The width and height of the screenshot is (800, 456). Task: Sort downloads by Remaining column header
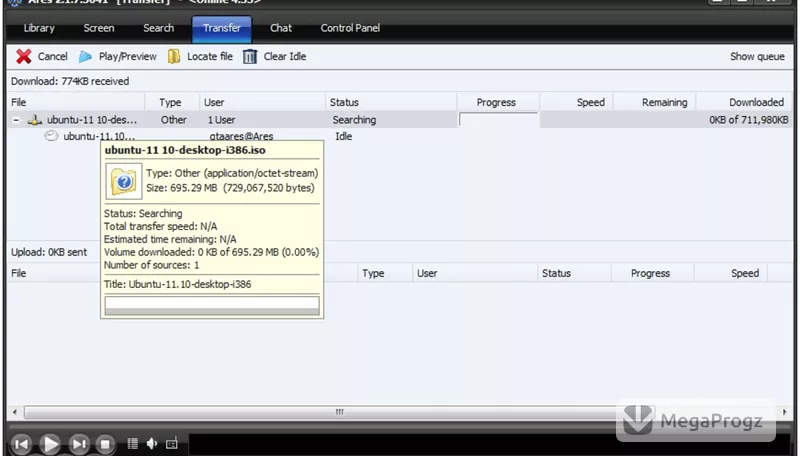tap(655, 102)
